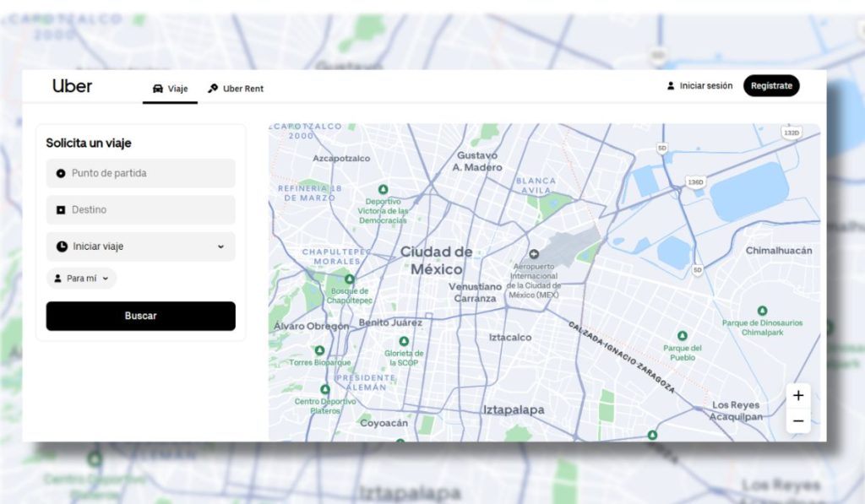Click the airport marker on the map
The image size is (865, 504).
point(534,254)
